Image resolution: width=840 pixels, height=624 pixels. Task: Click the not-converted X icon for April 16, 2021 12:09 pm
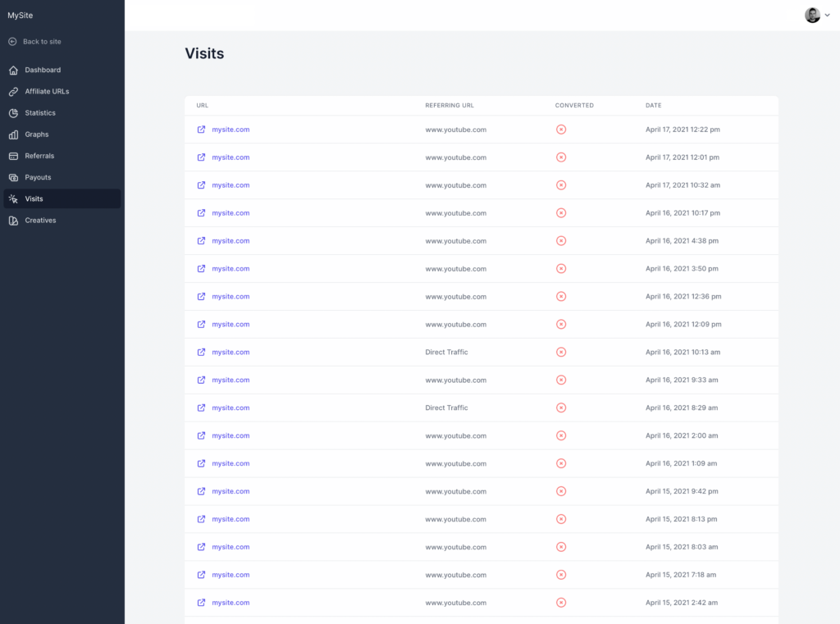coord(561,324)
